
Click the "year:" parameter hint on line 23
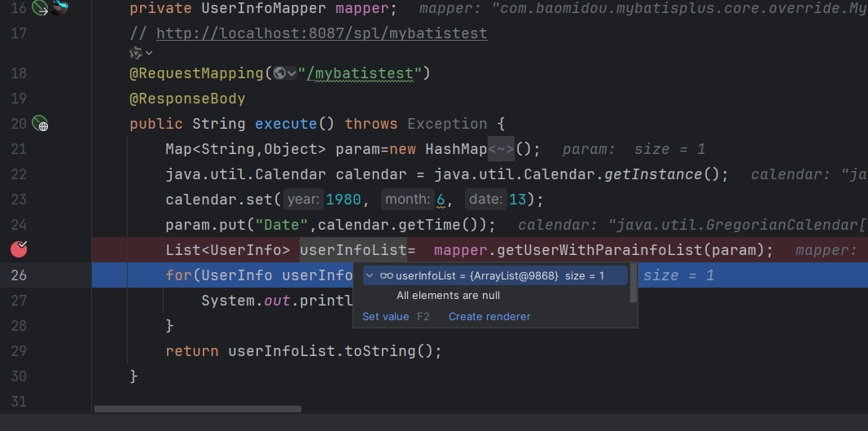[303, 200]
